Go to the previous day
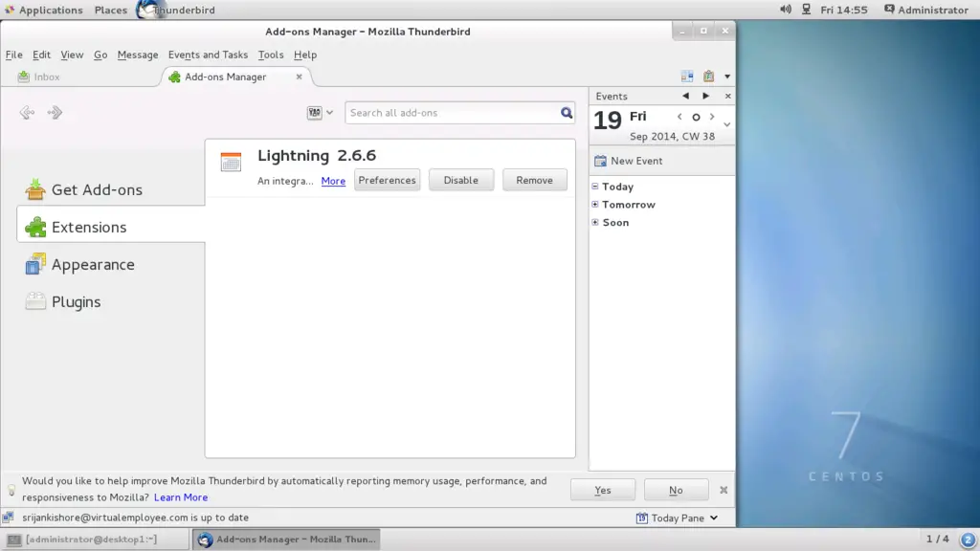The height and width of the screenshot is (551, 980). (x=679, y=117)
